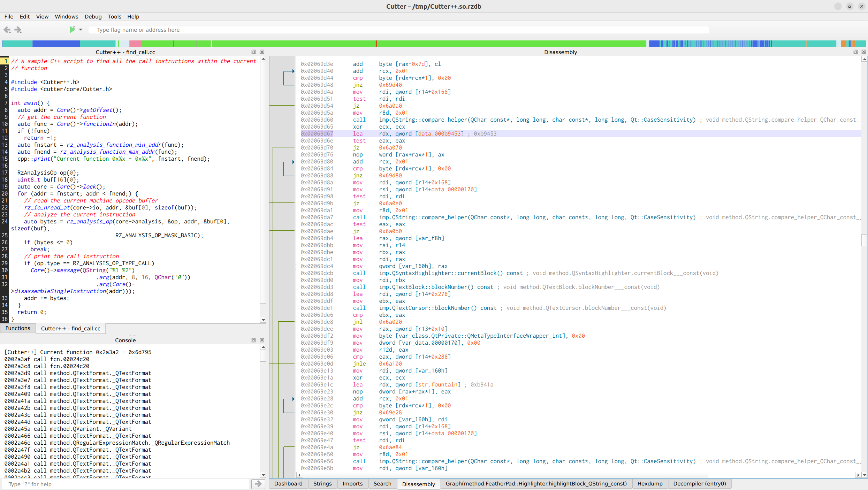This screenshot has height=490, width=868.
Task: Open the File menu
Action: (9, 17)
